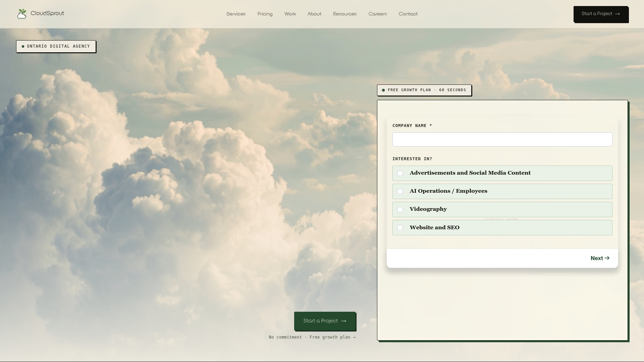Open the Pricing page
This screenshot has height=362, width=644.
coord(265,14)
